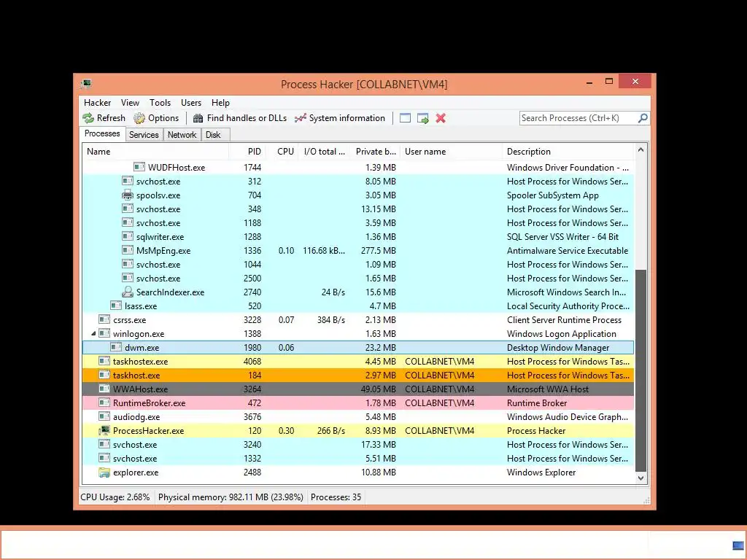Click the 277.5 MB private bytes cell
Screen dimensions: 747x560
coord(379,251)
